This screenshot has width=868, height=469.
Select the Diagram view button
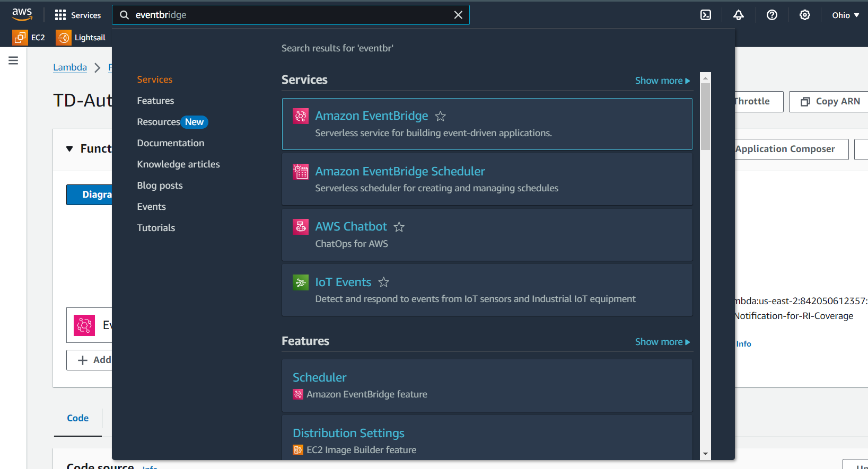tap(89, 194)
